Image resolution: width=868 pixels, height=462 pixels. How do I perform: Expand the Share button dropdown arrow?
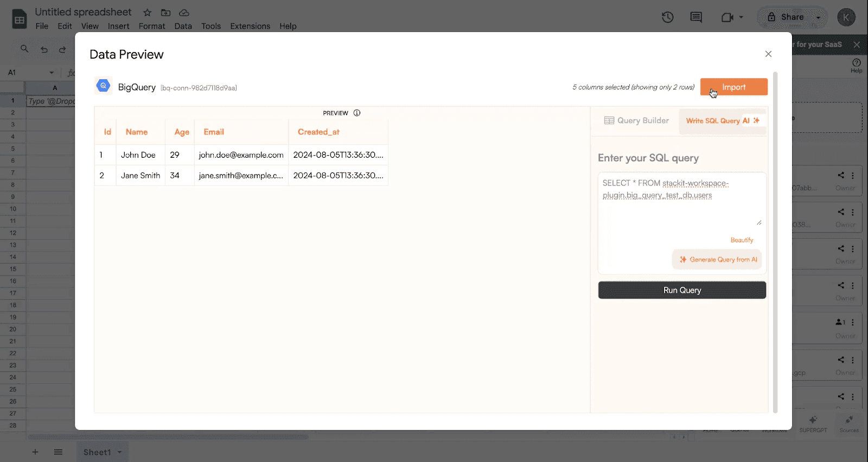[x=818, y=17]
